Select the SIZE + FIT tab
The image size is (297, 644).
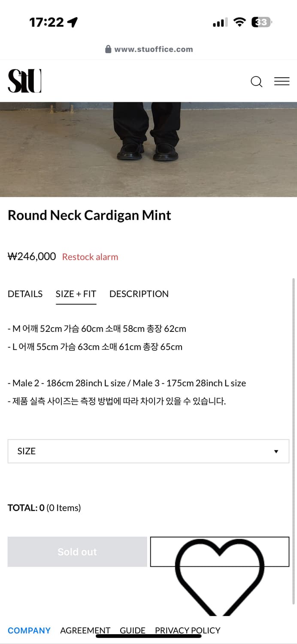click(76, 294)
